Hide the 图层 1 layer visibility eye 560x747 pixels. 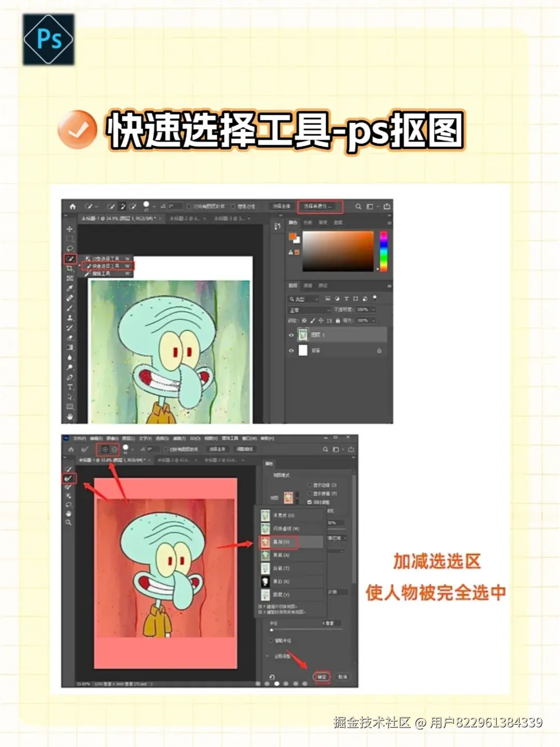click(x=291, y=335)
